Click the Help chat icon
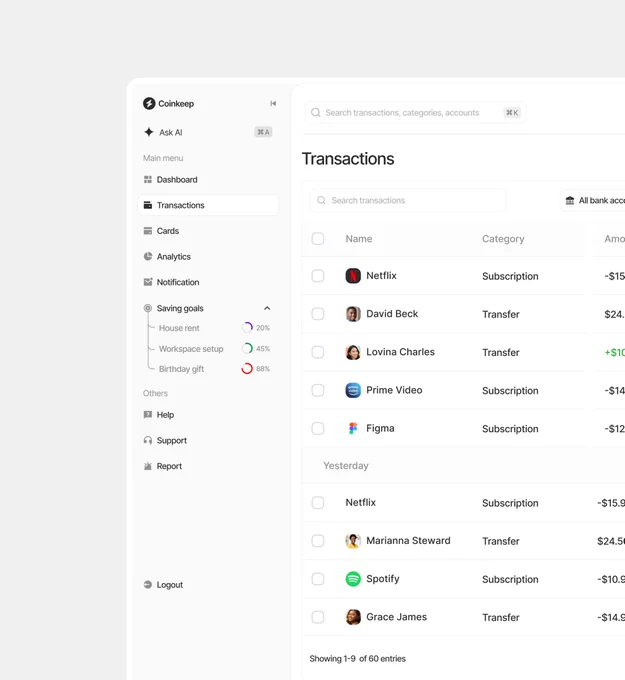625x680 pixels. tap(148, 415)
